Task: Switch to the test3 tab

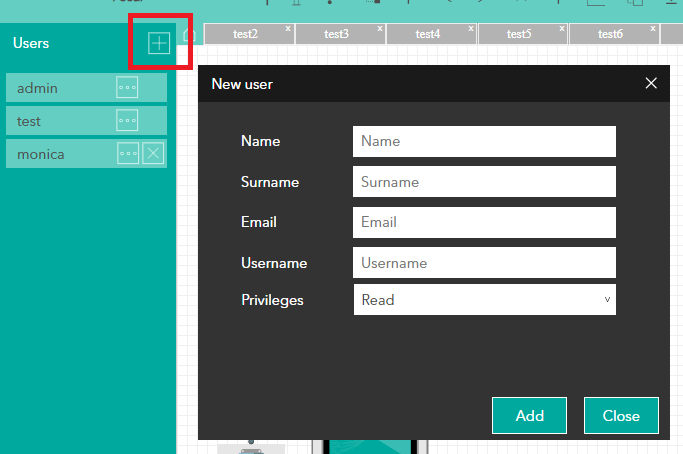Action: pos(336,34)
